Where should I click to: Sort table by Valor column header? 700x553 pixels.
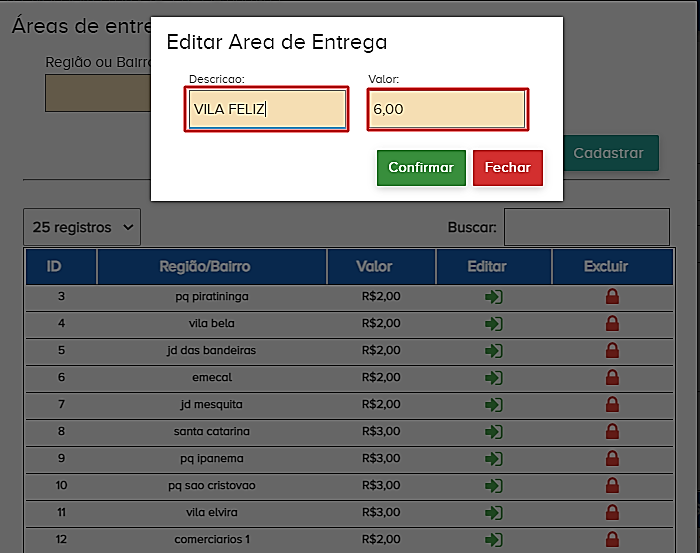380,267
